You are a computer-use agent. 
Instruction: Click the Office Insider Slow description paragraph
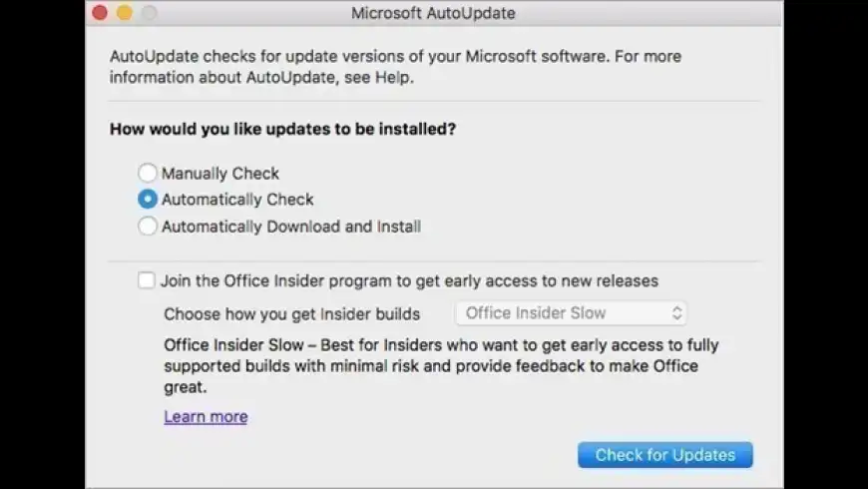[441, 365]
